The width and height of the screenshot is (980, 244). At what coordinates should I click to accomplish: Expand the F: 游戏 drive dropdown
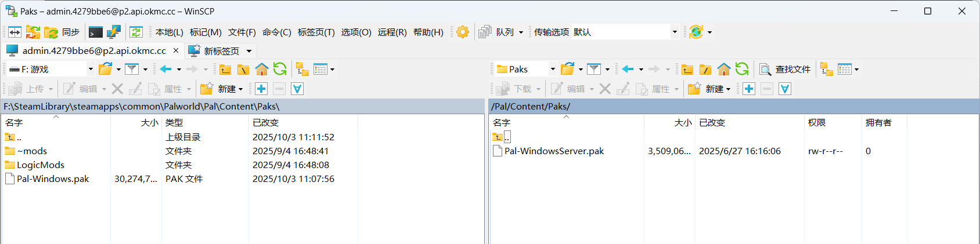(x=91, y=70)
